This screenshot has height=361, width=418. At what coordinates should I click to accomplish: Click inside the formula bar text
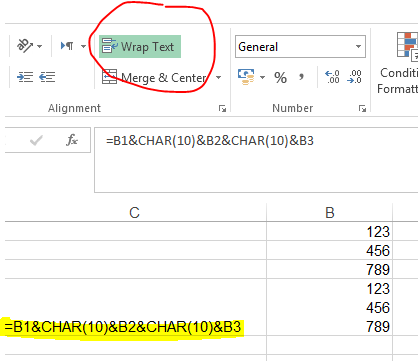210,141
